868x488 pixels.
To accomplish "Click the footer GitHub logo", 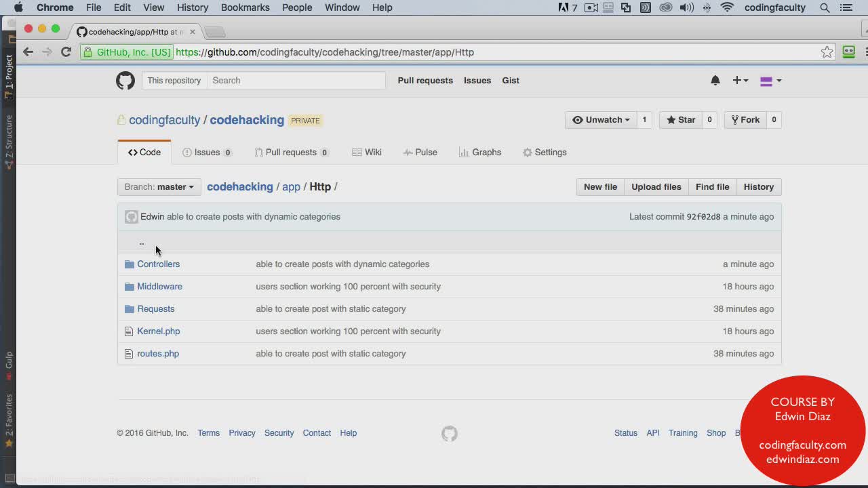I will coord(450,434).
